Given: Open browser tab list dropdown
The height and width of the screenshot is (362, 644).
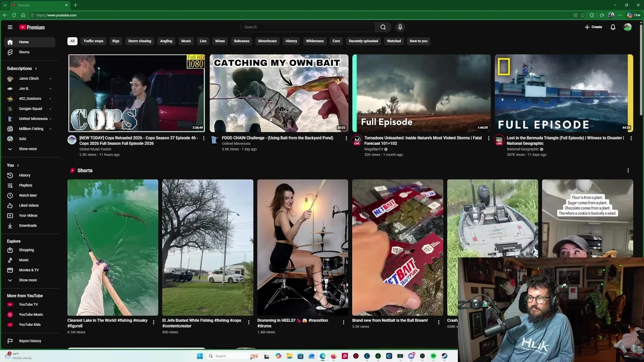Looking at the screenshot, I should [5, 5].
